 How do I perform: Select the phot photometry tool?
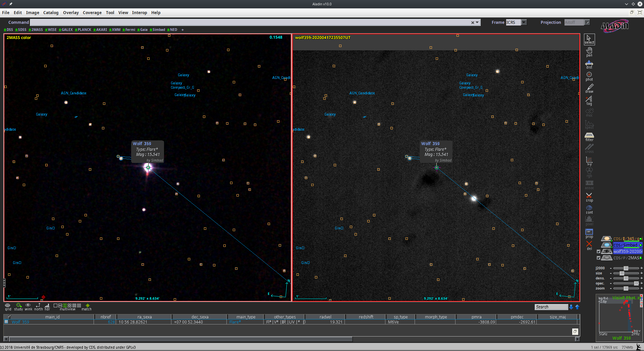click(x=589, y=76)
